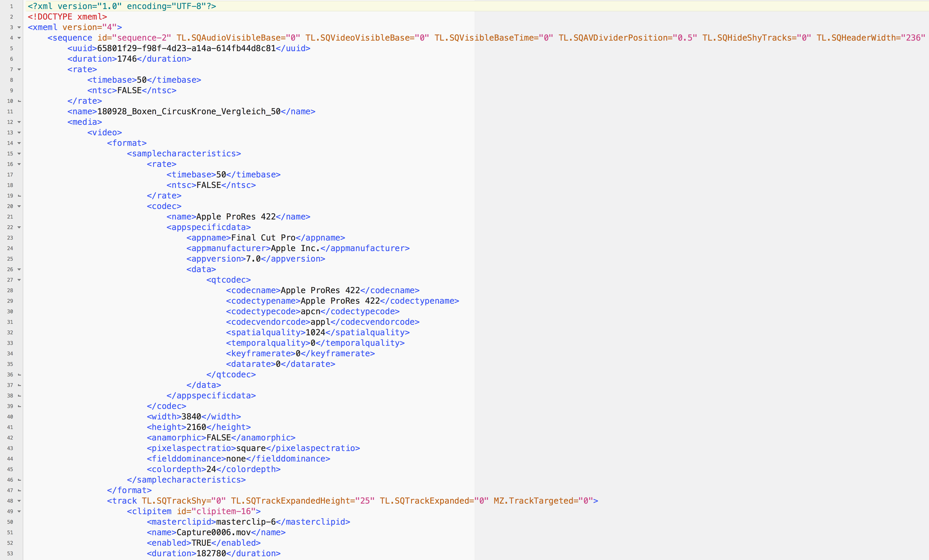The height and width of the screenshot is (560, 929).
Task: Click line number 53 in the gutter
Action: [10, 554]
